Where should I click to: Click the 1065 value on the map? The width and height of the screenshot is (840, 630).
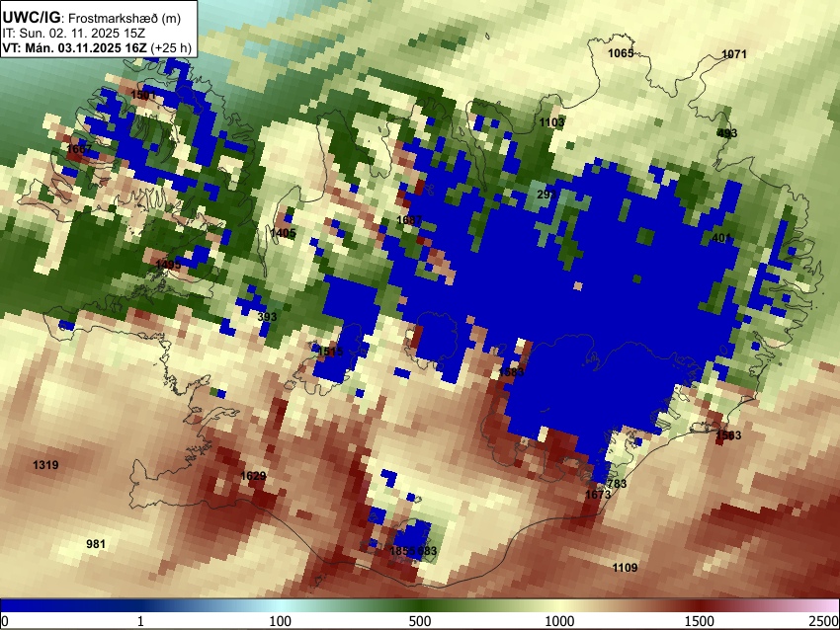pyautogui.click(x=621, y=53)
